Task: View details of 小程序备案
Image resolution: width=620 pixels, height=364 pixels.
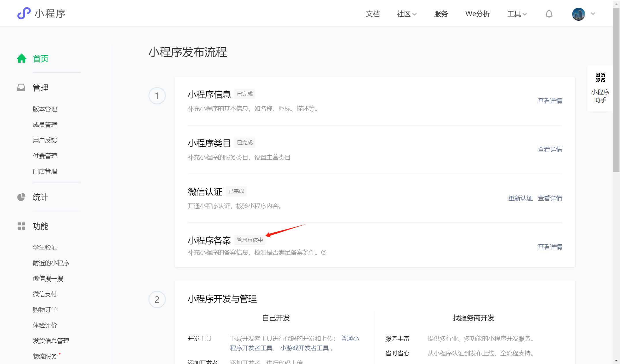Action: (x=550, y=247)
